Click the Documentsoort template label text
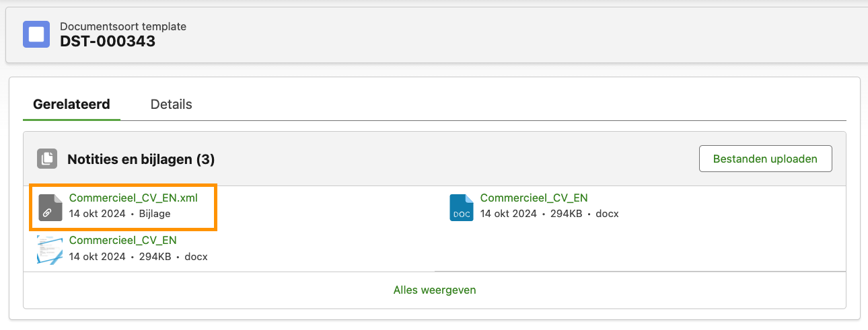 click(x=123, y=27)
